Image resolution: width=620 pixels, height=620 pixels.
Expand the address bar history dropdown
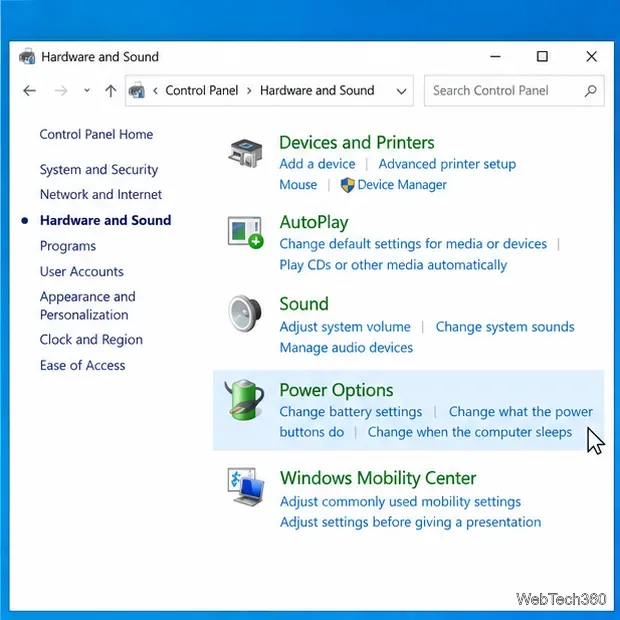coord(401,91)
